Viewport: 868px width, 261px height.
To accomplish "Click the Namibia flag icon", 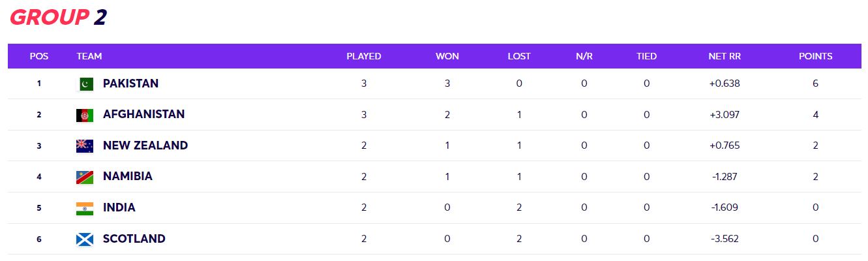I will click(85, 177).
